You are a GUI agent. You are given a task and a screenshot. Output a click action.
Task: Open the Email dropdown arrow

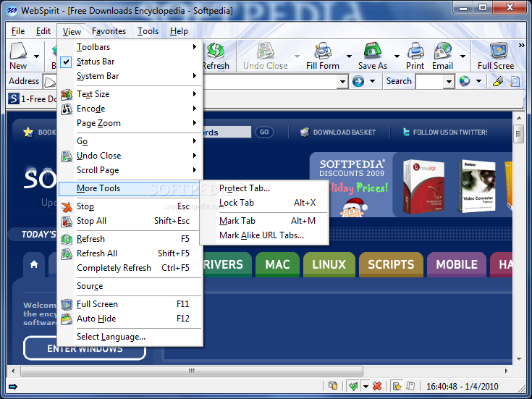point(463,56)
